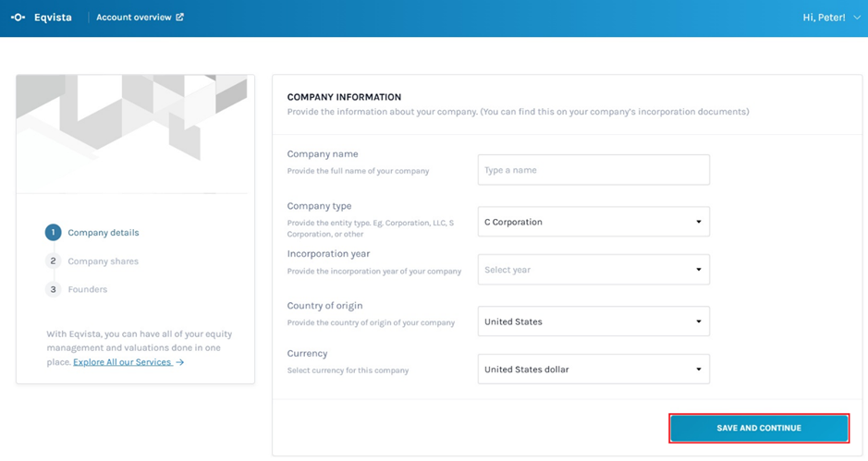Open the Company type dropdown showing C Corporation
The width and height of the screenshot is (868, 461).
[593, 222]
